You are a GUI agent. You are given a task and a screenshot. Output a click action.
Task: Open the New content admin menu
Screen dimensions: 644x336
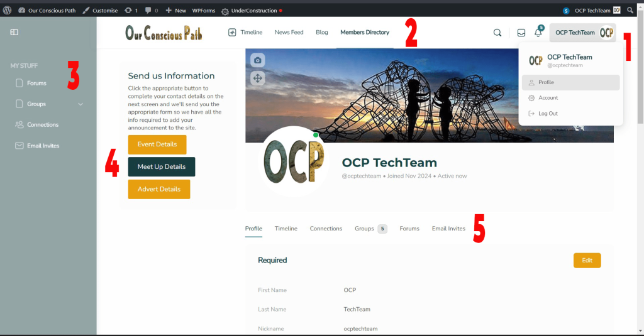click(x=175, y=10)
